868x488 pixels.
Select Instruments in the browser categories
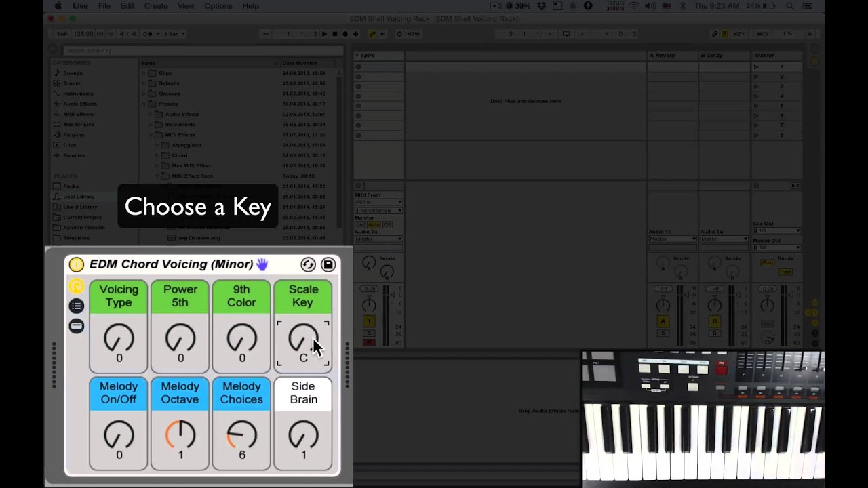pyautogui.click(x=78, y=94)
